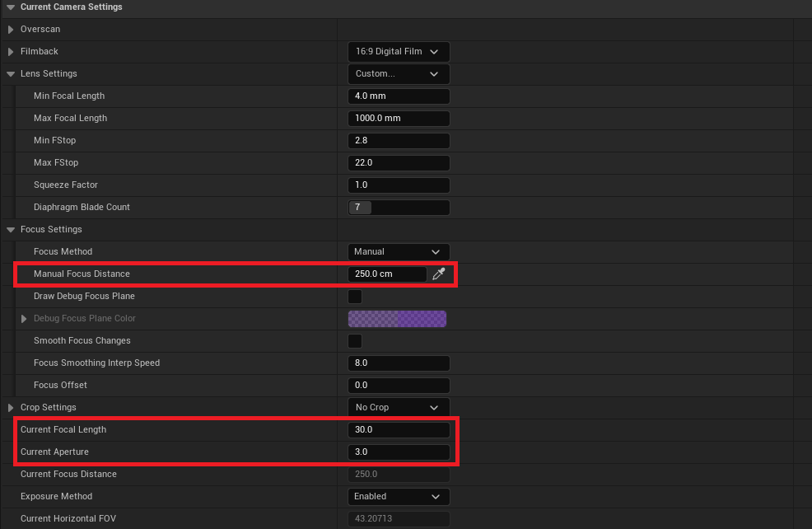This screenshot has height=529, width=812.
Task: Edit the Squeeze Factor field
Action: pyautogui.click(x=399, y=185)
